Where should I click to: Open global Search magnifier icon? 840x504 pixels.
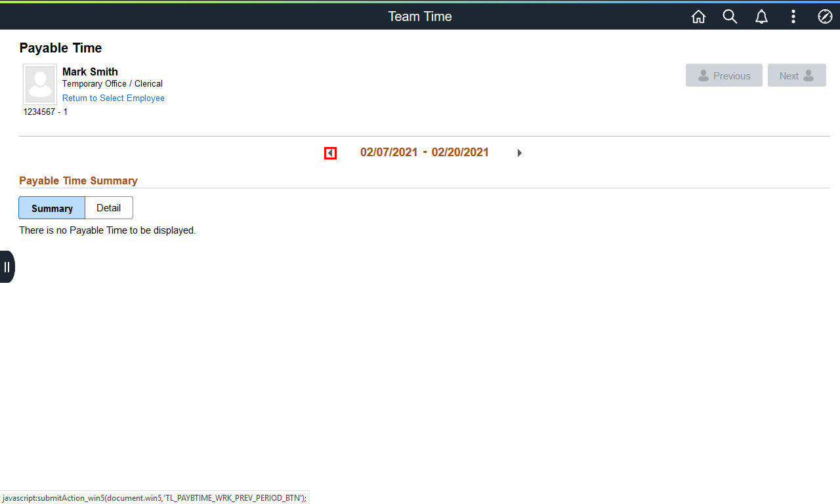730,17
